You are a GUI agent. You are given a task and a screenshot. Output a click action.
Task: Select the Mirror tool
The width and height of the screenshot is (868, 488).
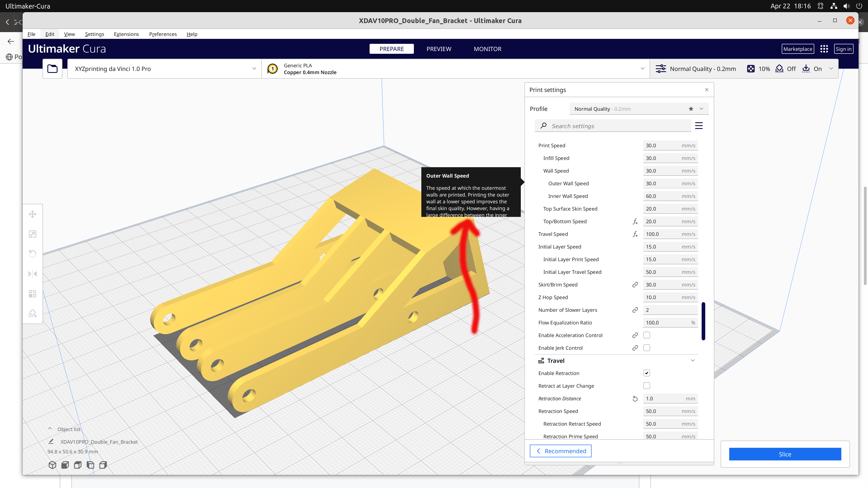[x=32, y=273]
